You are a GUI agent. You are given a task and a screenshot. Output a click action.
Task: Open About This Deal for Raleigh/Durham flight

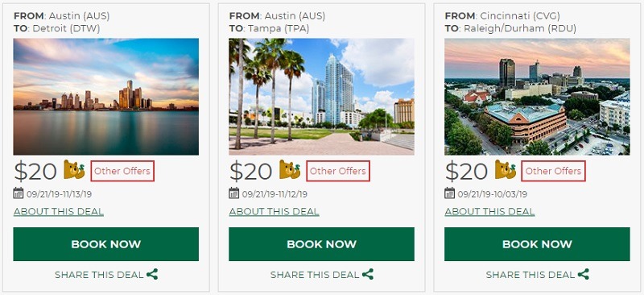point(489,211)
